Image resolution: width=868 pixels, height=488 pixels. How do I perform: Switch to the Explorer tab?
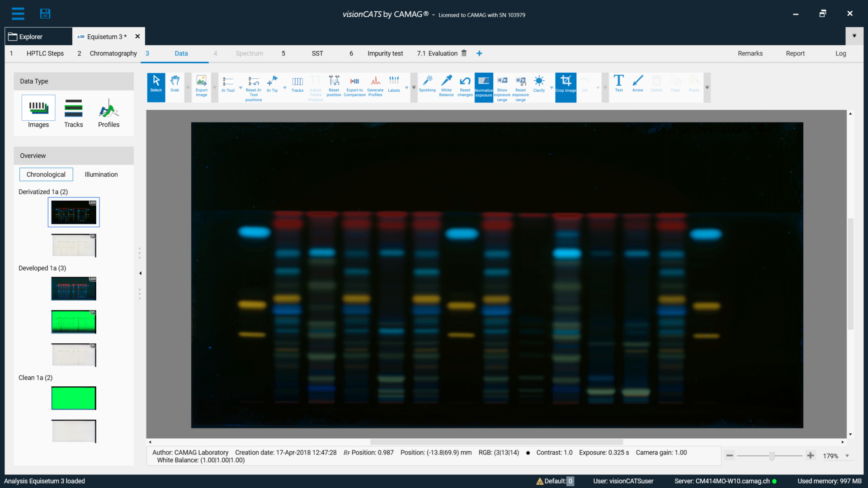pyautogui.click(x=31, y=37)
